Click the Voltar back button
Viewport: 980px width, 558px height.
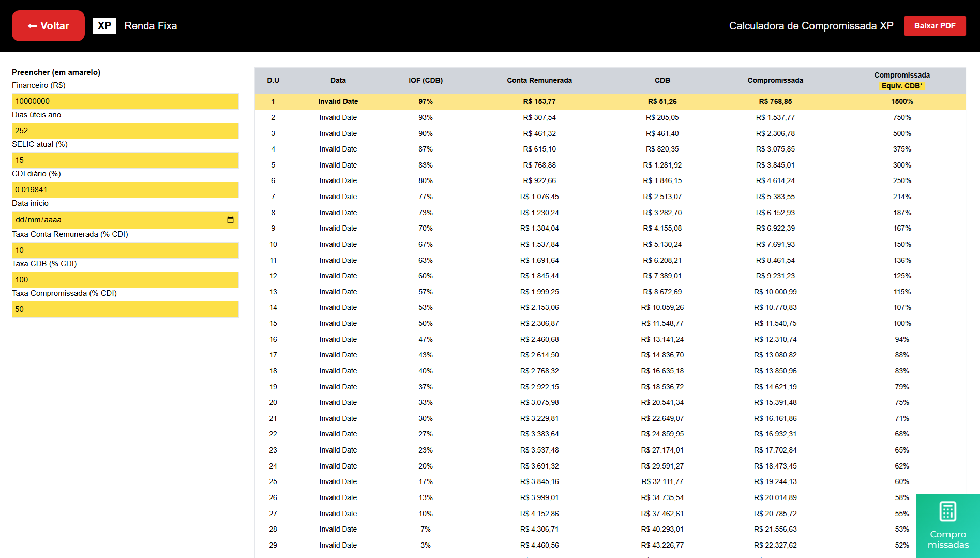tap(48, 26)
